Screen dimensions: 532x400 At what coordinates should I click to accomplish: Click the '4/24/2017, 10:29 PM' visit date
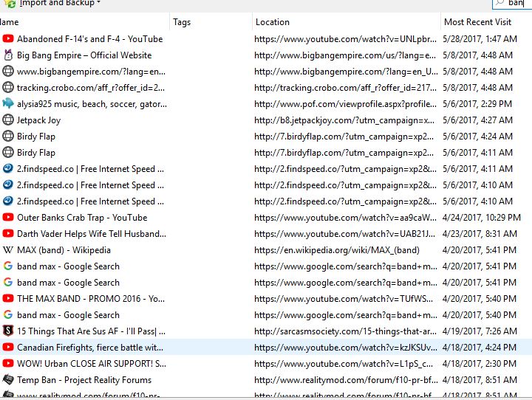(482, 218)
